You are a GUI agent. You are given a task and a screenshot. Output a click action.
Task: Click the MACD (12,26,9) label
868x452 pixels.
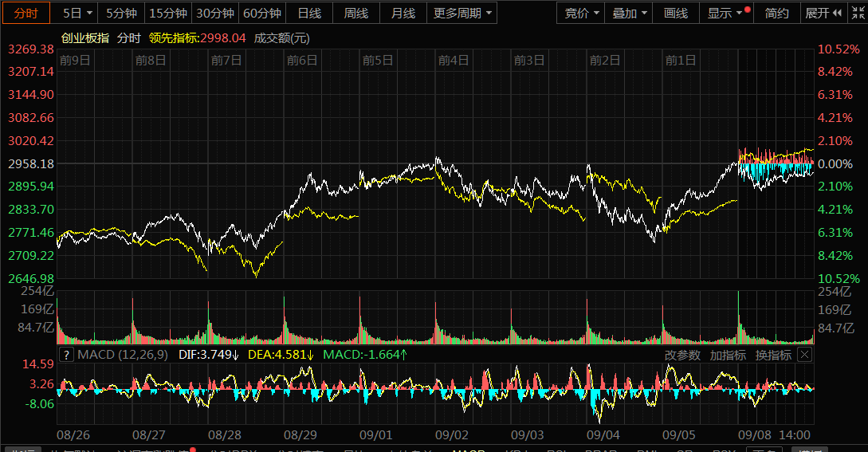(x=122, y=355)
